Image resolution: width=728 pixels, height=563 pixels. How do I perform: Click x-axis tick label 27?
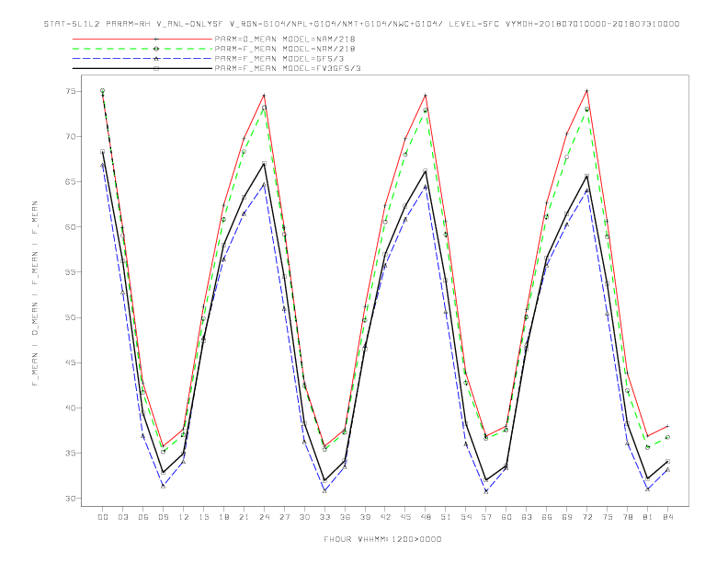(284, 517)
